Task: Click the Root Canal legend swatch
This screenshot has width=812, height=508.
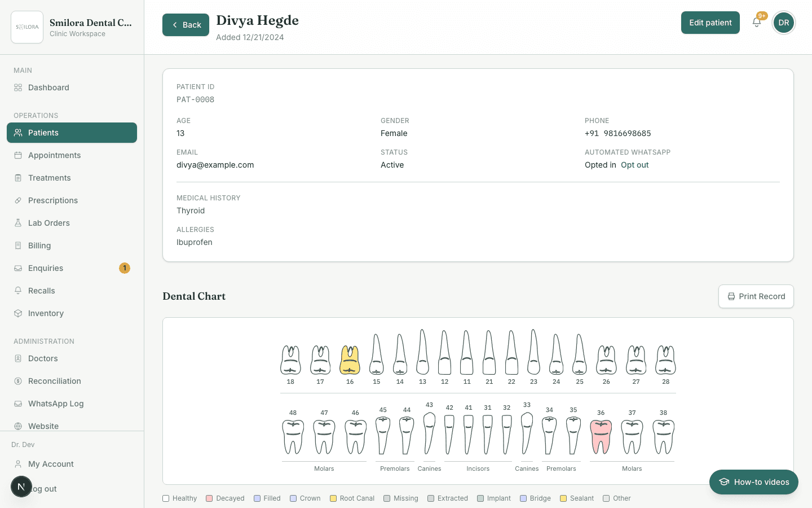Action: (333, 498)
